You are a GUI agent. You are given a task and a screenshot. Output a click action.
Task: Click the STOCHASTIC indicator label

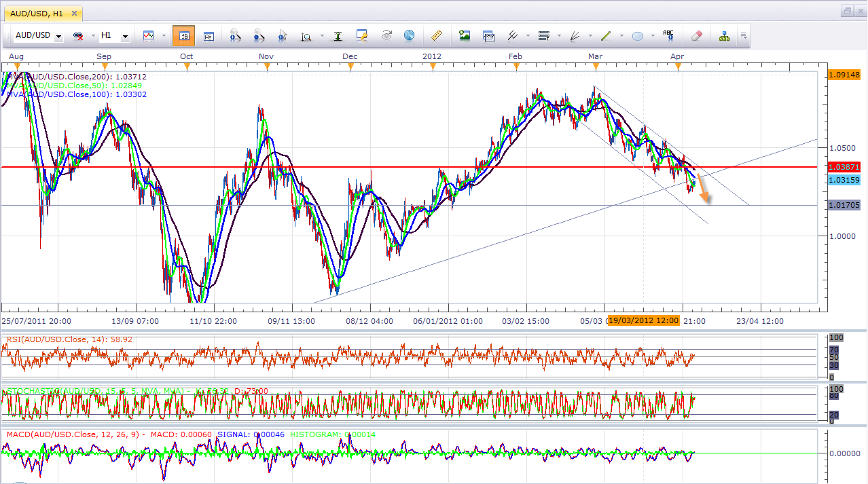(137, 391)
